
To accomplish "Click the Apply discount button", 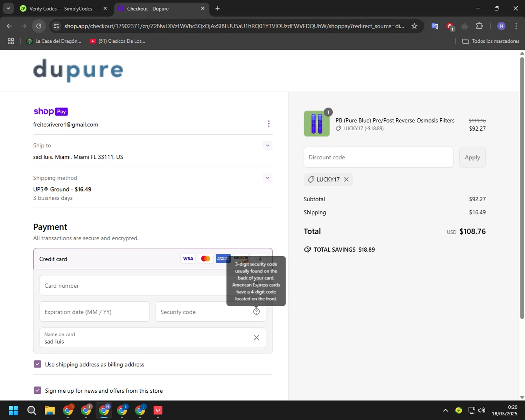I will click(472, 157).
